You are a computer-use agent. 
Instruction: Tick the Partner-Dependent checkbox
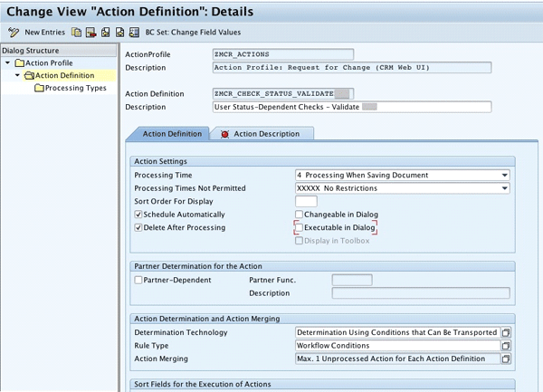138,280
